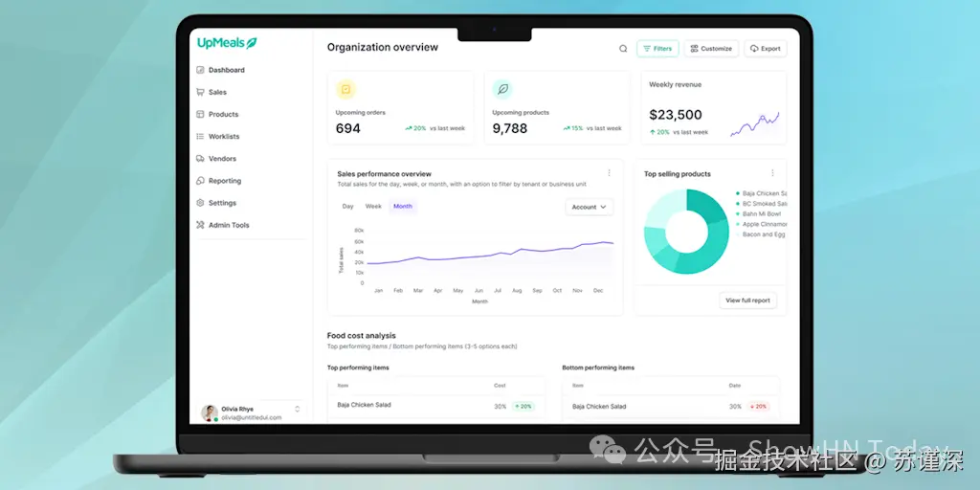Image resolution: width=980 pixels, height=490 pixels.
Task: Click the Admin Tools wrench icon
Action: 200,225
